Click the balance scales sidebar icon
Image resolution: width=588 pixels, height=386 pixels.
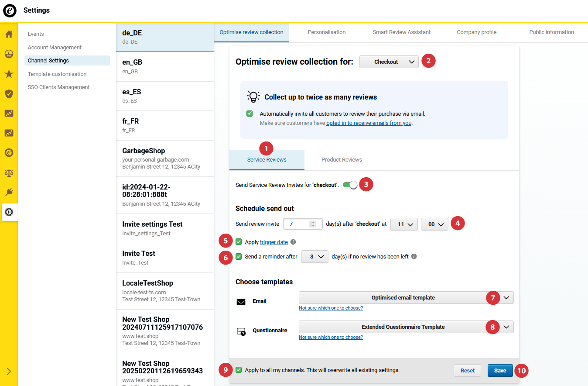(9, 172)
